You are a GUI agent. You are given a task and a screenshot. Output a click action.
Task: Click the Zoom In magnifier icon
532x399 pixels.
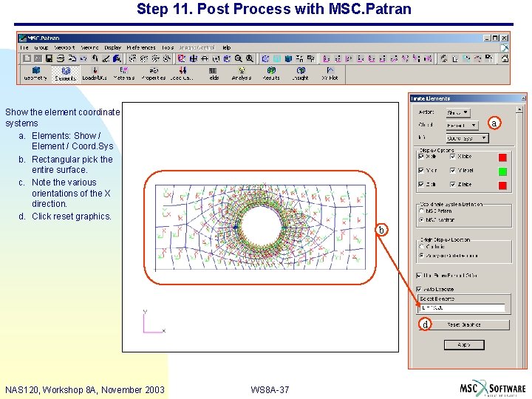click(x=250, y=58)
